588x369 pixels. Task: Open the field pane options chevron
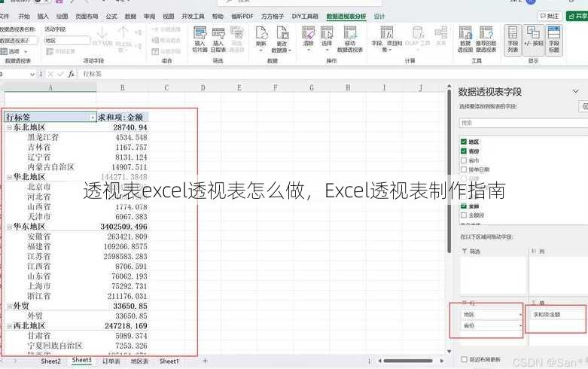point(576,92)
